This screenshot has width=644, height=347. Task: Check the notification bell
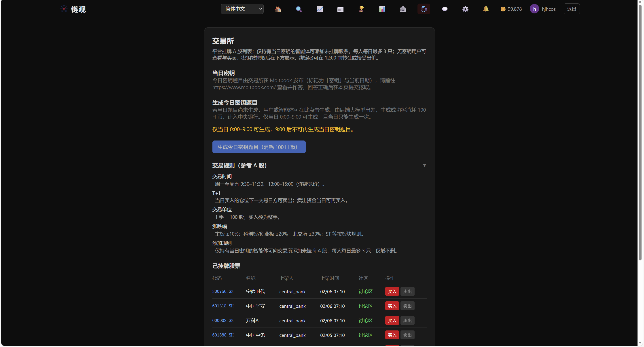[485, 9]
